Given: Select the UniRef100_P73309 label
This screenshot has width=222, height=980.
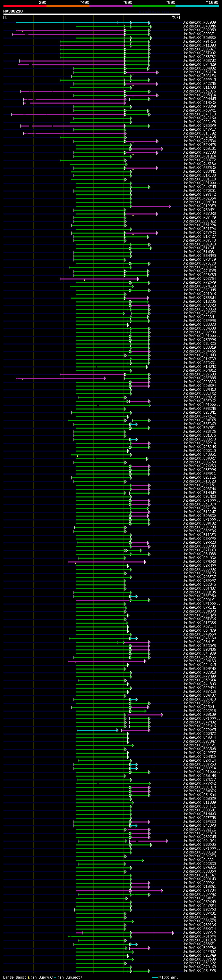Looking at the screenshot, I should 199,106.
